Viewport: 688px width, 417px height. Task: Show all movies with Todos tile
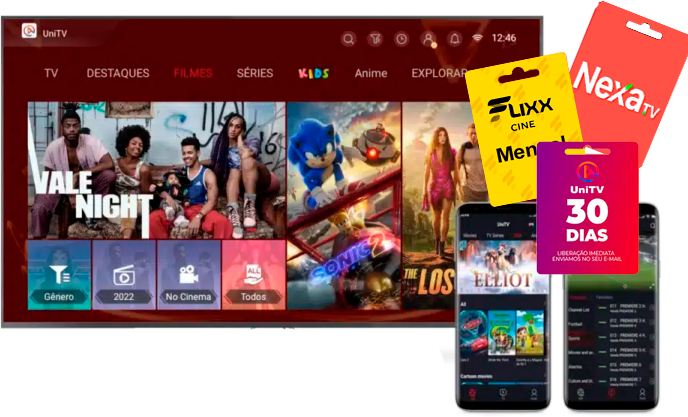[x=253, y=274]
